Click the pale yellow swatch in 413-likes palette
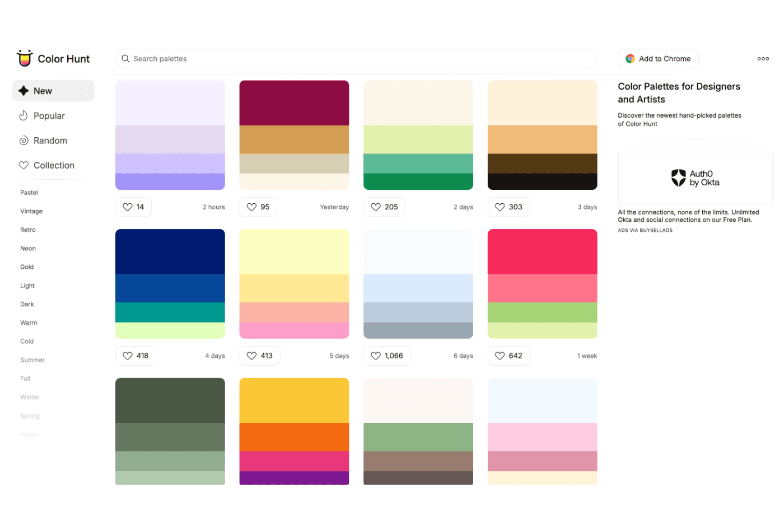 click(294, 251)
